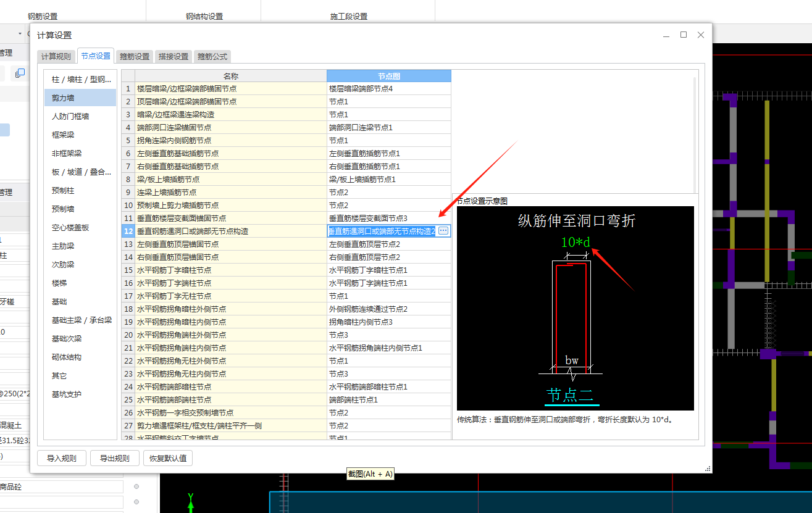The width and height of the screenshot is (812, 513).
Task: Click 水平钢筋端部暗柱节点1 cell
Action: tap(389, 387)
